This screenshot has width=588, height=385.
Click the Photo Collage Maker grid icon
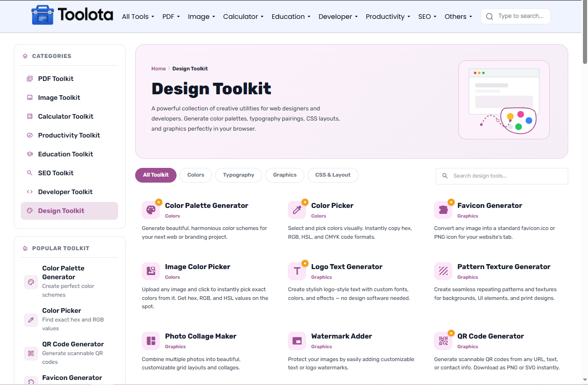pyautogui.click(x=151, y=341)
